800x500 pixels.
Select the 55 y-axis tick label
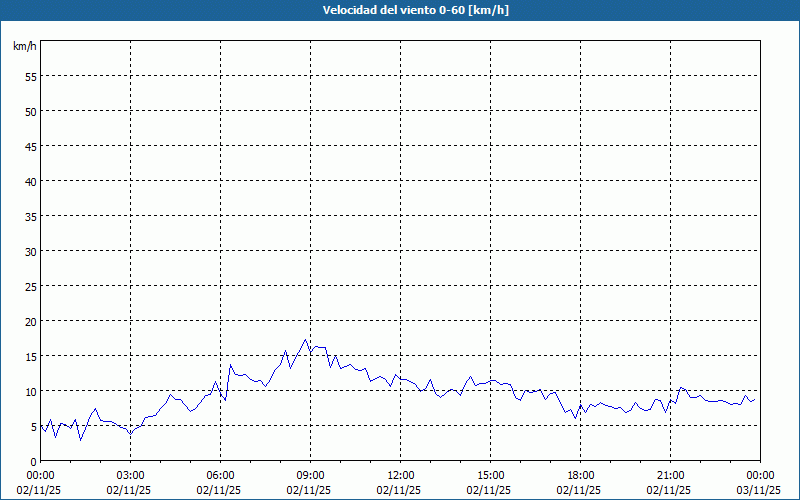[31, 76]
